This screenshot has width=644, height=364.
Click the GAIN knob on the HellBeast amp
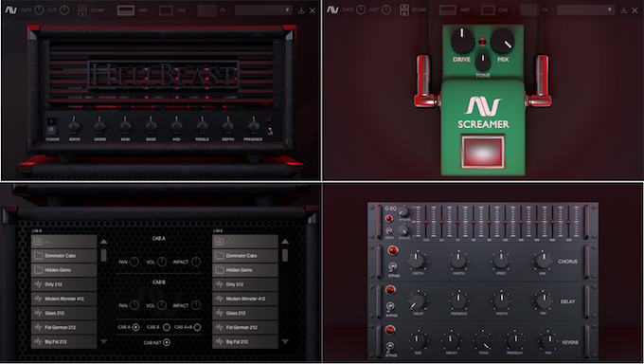[x=125, y=125]
